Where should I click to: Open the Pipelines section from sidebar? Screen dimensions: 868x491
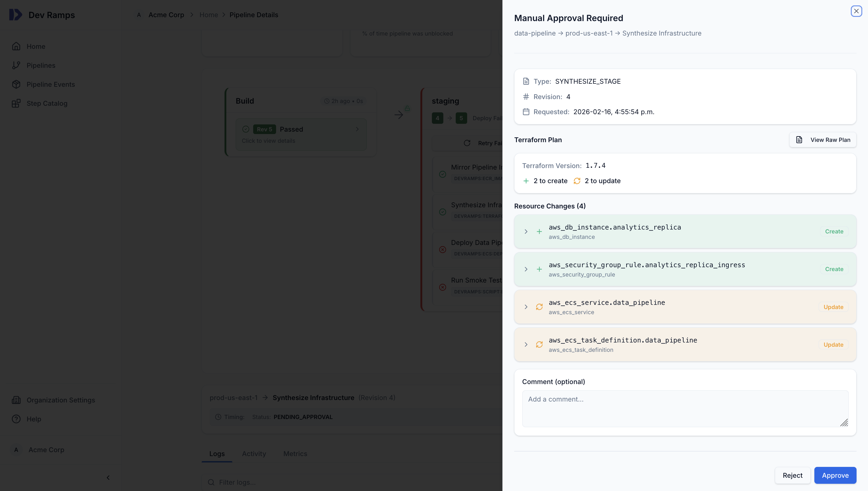41,65
